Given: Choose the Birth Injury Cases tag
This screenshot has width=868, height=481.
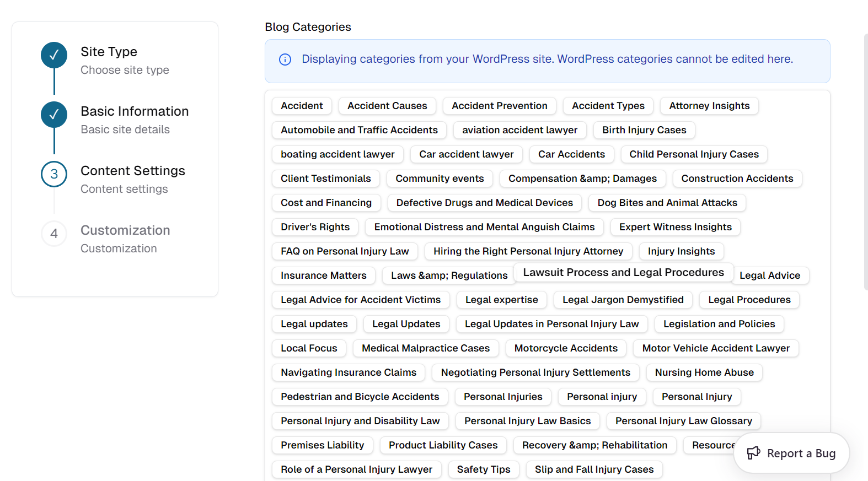Looking at the screenshot, I should point(644,130).
